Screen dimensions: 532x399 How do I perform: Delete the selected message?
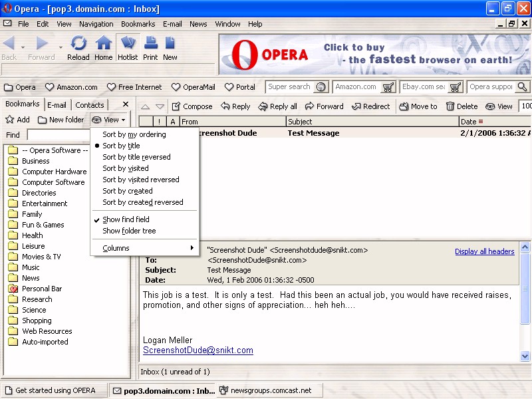tap(462, 106)
